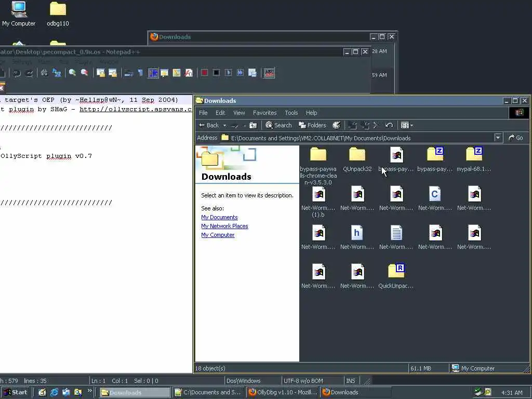Open the View menu in Downloads window
The height and width of the screenshot is (399, 532).
coord(239,113)
